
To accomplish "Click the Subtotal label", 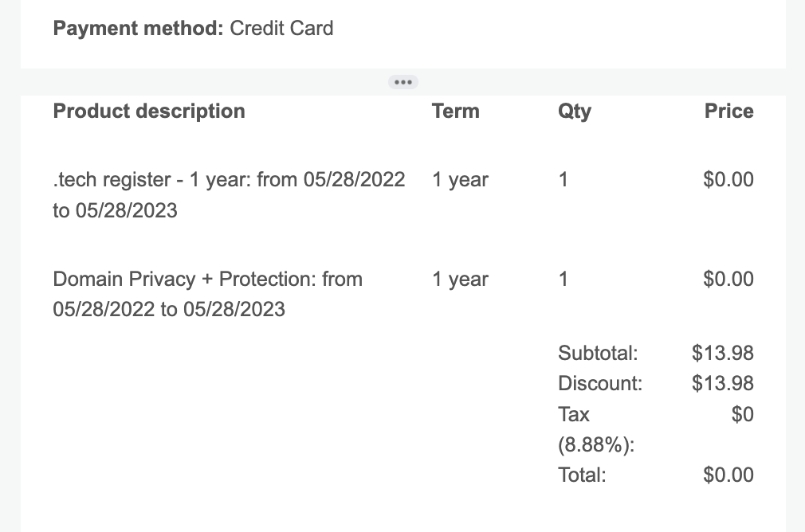I will click(598, 353).
